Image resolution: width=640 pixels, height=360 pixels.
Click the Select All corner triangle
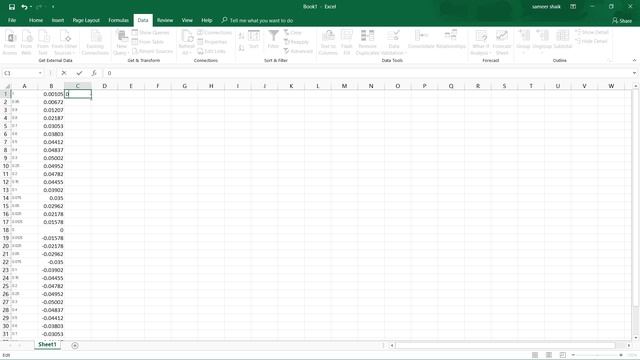(7, 86)
